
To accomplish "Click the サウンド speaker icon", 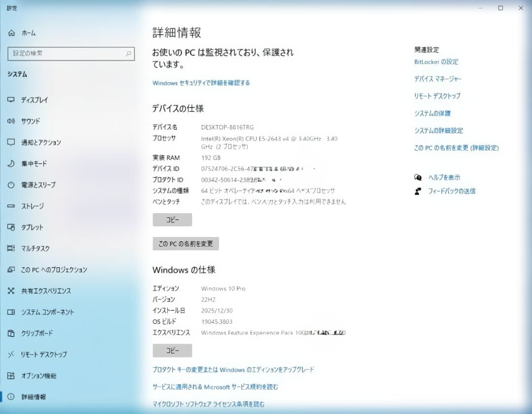I will [x=11, y=121].
